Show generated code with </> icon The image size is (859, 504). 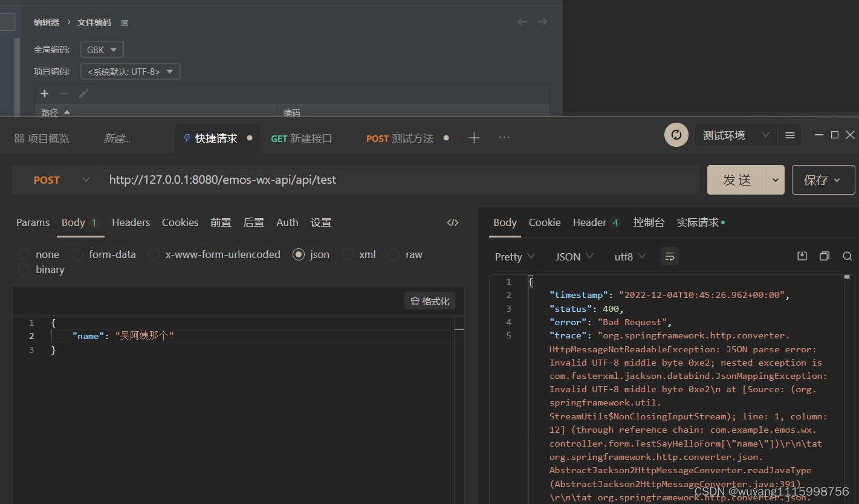tap(452, 222)
